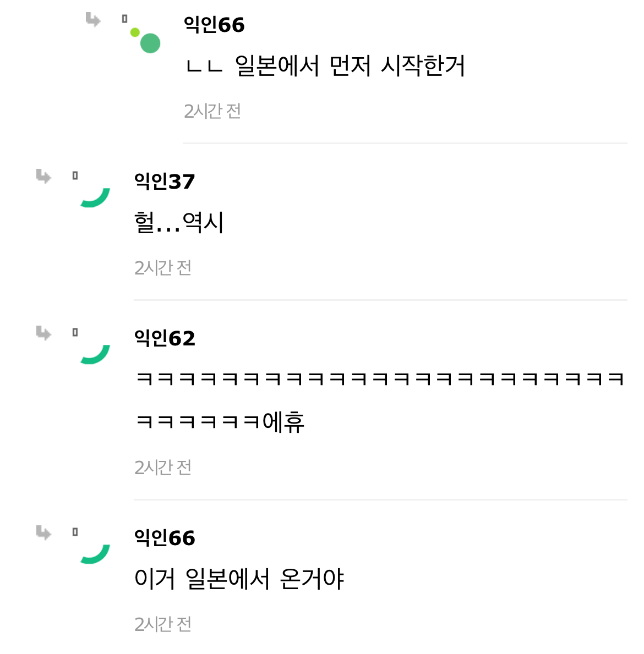
Task: Click the block icon next to 익인37
Action: pos(75,175)
